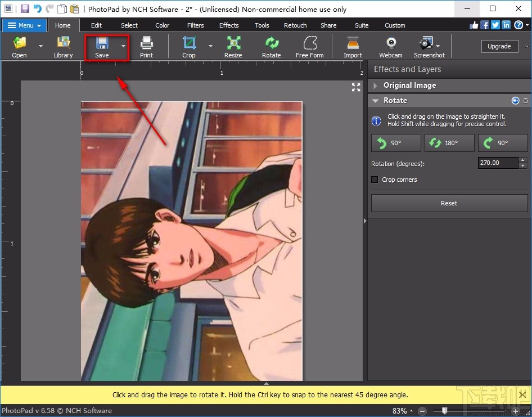Collapse the Rotate panel section
532x417 pixels.
[x=376, y=101]
